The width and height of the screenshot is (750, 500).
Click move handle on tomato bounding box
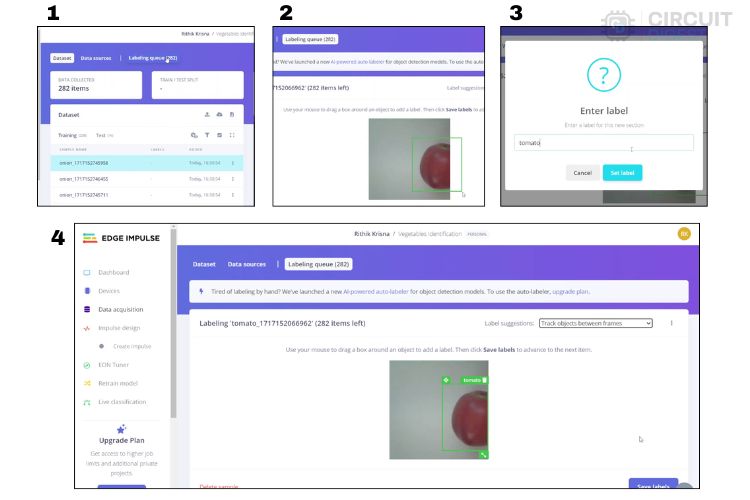coord(446,380)
